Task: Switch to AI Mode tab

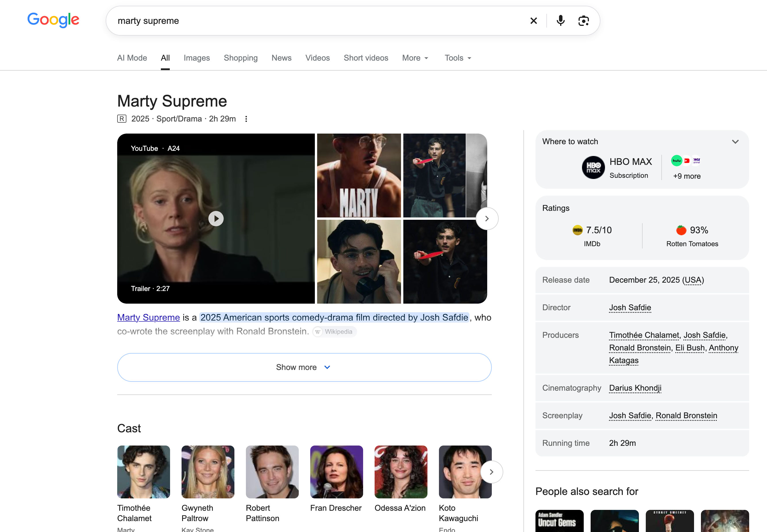Action: 132,58
